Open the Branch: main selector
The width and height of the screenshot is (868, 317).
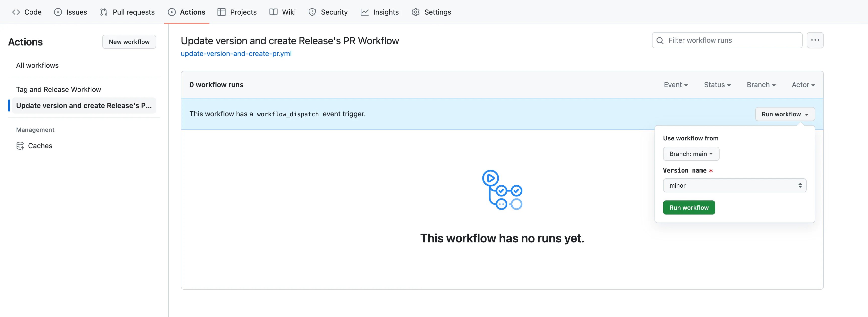tap(691, 154)
